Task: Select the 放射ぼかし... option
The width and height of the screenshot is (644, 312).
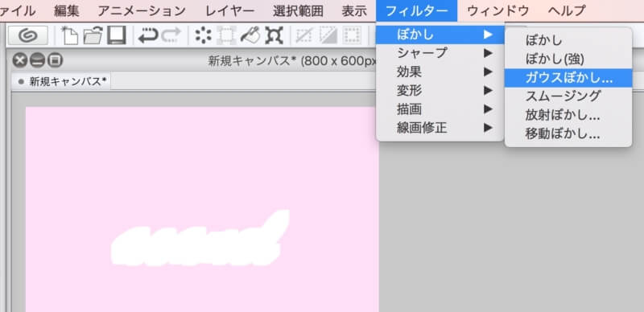Action: [x=568, y=115]
